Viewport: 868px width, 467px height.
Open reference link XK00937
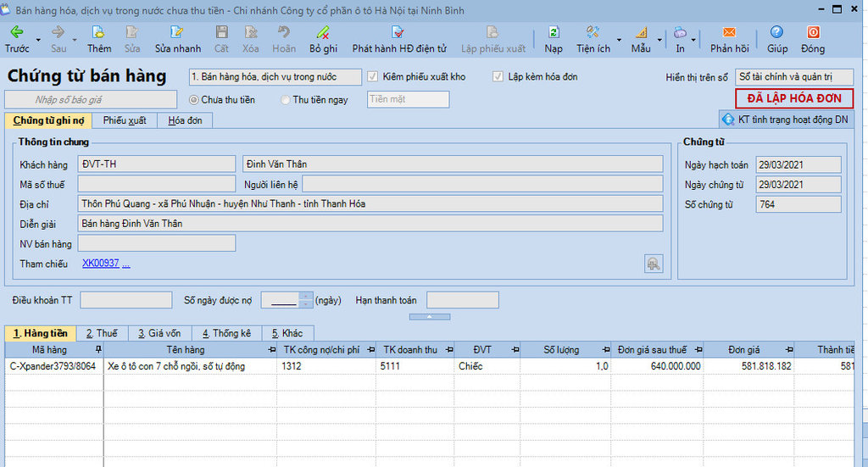pyautogui.click(x=100, y=264)
